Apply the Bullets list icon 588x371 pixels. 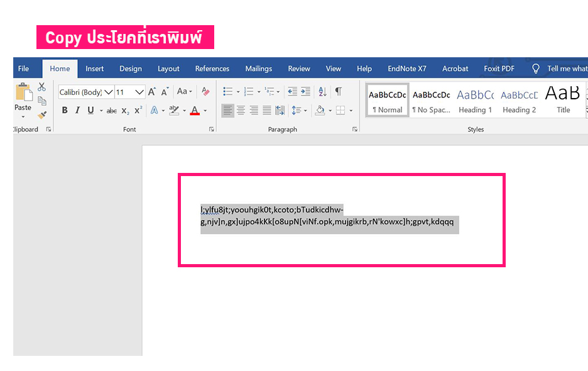point(227,92)
